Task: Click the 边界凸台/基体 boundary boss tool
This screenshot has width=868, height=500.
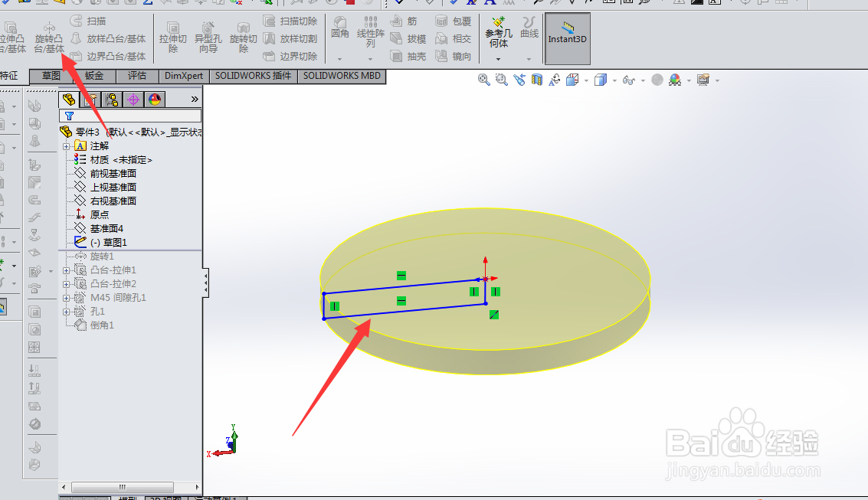Action: click(108, 57)
